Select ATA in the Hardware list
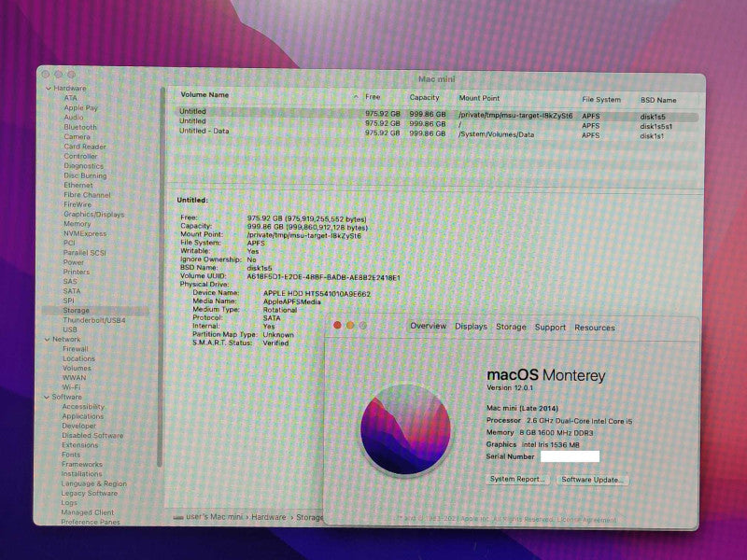The image size is (747, 560). (x=71, y=98)
